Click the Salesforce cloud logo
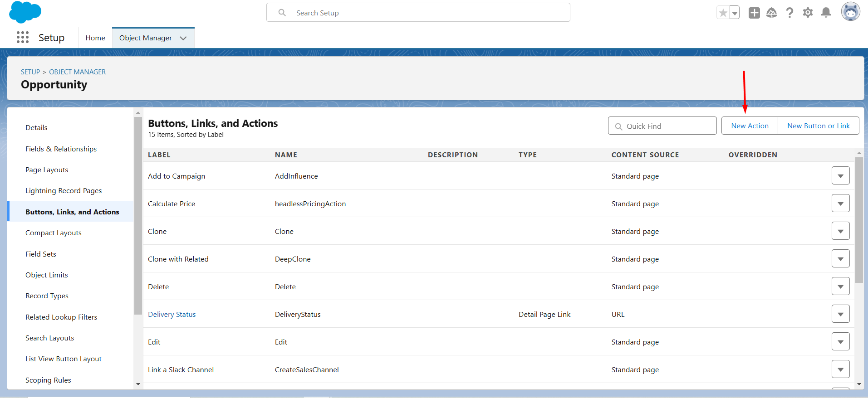The image size is (868, 398). (x=25, y=12)
